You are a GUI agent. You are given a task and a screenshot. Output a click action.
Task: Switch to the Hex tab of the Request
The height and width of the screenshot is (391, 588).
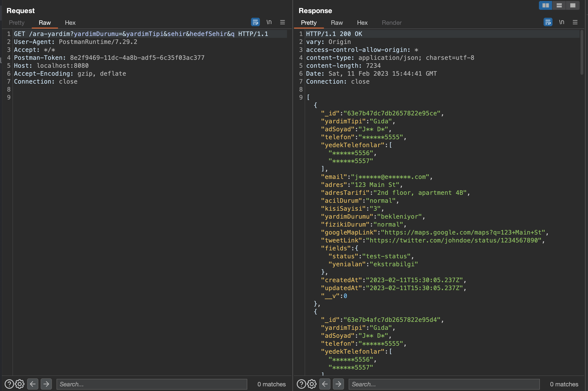pos(70,23)
